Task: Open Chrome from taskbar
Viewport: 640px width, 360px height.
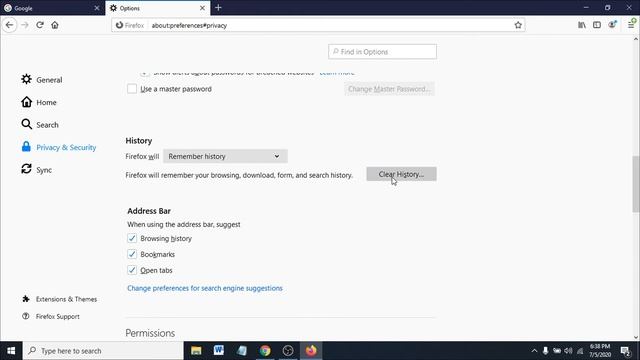Action: click(x=265, y=351)
